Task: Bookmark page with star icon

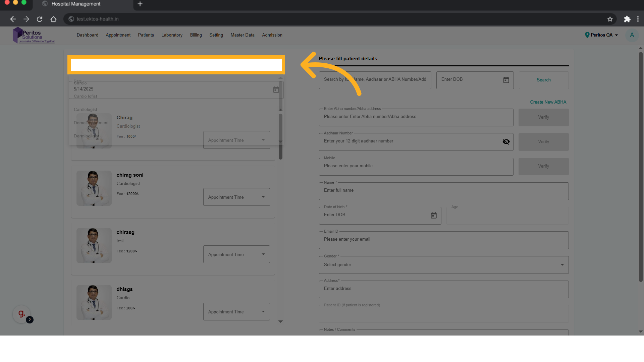Action: (610, 19)
